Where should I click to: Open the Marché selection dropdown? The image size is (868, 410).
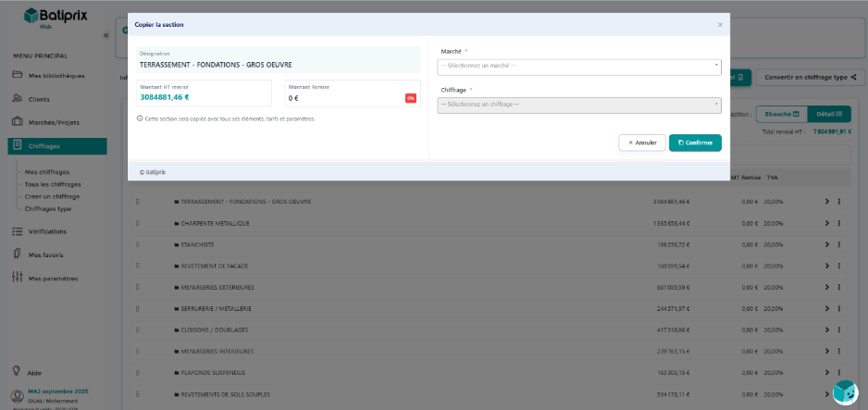578,67
